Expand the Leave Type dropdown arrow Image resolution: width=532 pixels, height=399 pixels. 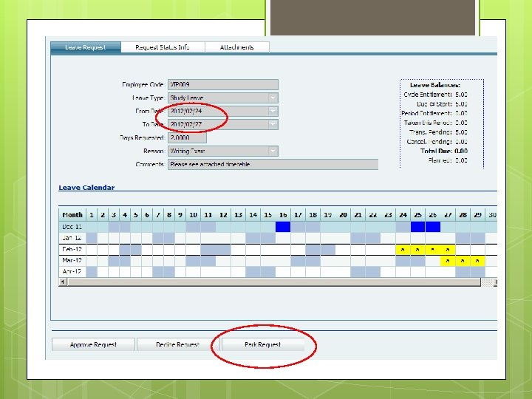(x=273, y=98)
